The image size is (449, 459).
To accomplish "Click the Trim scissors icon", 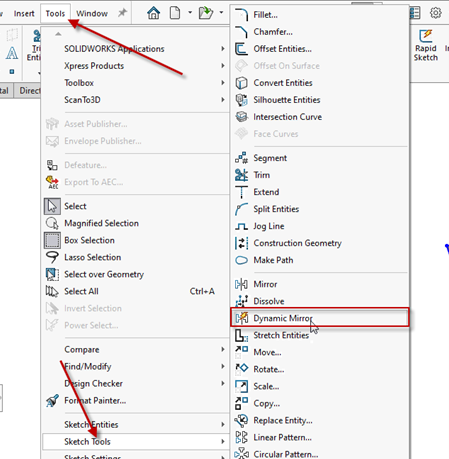I will point(241,175).
